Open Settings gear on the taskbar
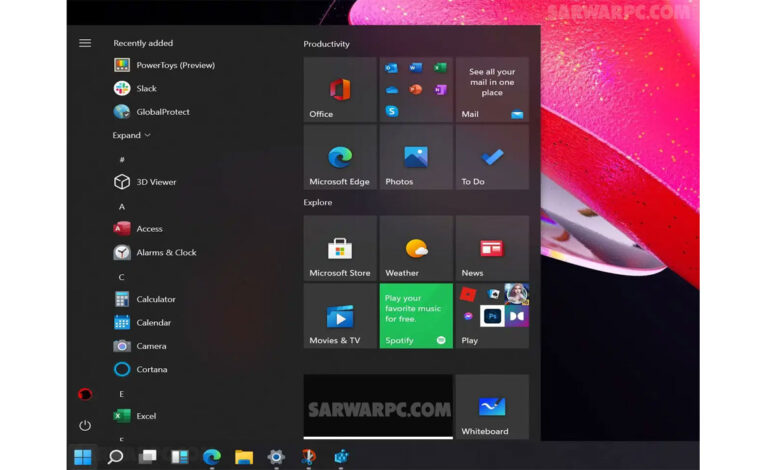Viewport: 780px width, 470px height. [x=276, y=457]
